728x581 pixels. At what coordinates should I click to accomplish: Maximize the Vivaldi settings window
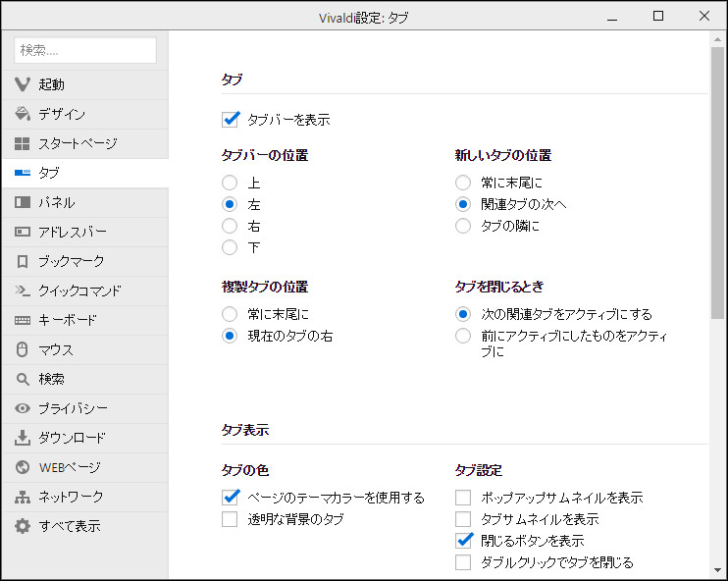coord(658,17)
